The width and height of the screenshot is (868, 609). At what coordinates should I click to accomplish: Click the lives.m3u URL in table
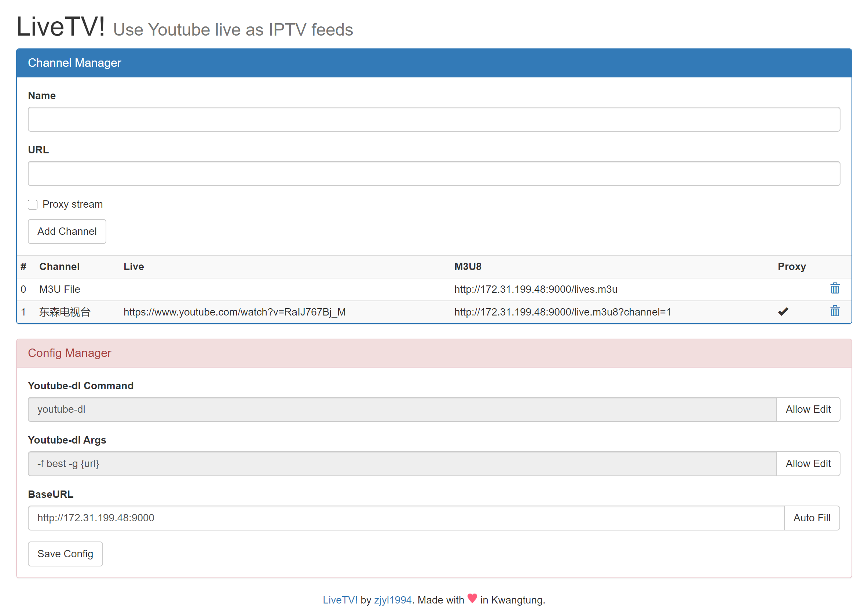pos(535,289)
